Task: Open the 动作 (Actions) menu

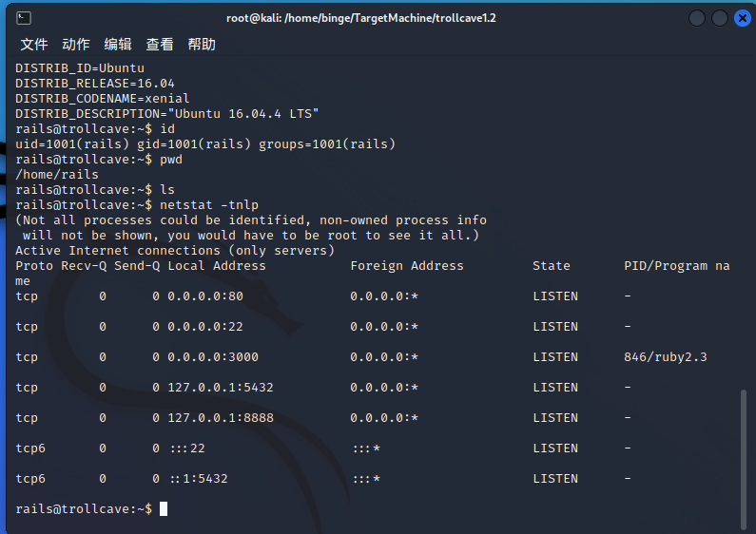Action: point(76,45)
